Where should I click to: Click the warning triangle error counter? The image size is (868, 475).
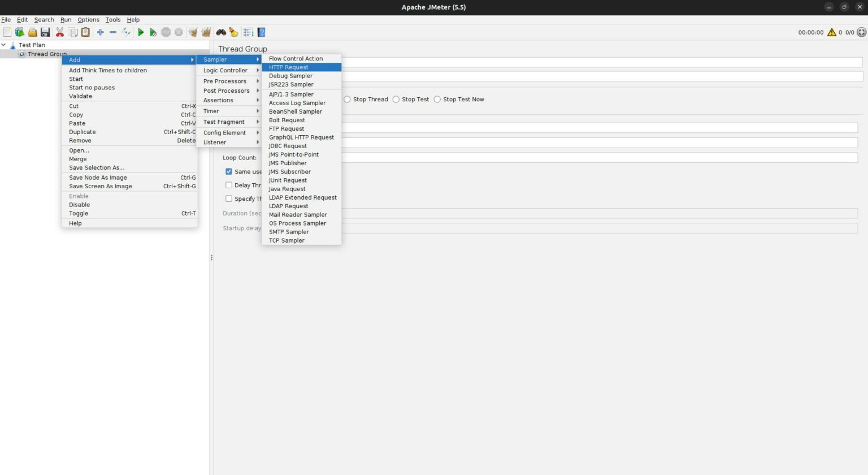pyautogui.click(x=831, y=32)
